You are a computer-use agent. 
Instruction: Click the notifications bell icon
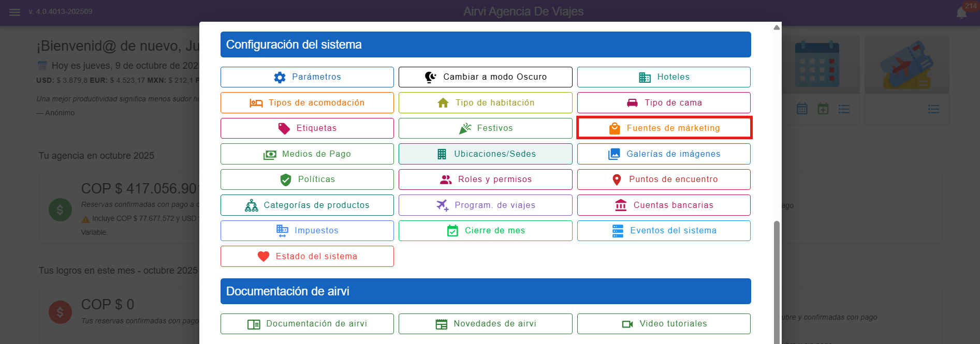961,12
